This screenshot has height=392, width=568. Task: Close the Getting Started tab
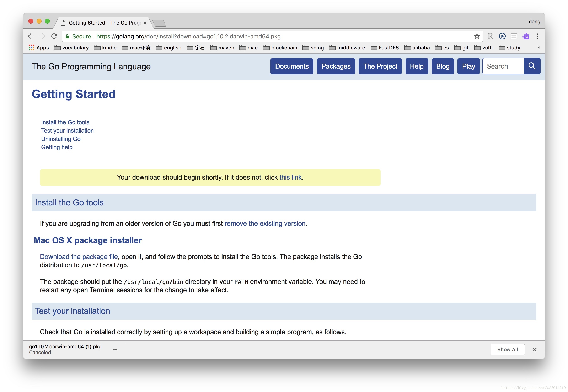click(x=145, y=23)
